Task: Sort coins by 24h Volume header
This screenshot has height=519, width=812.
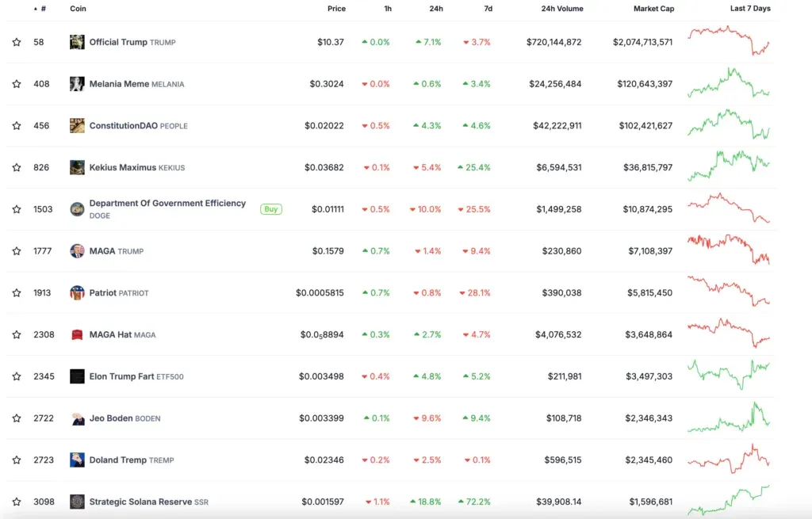Action: coord(561,9)
